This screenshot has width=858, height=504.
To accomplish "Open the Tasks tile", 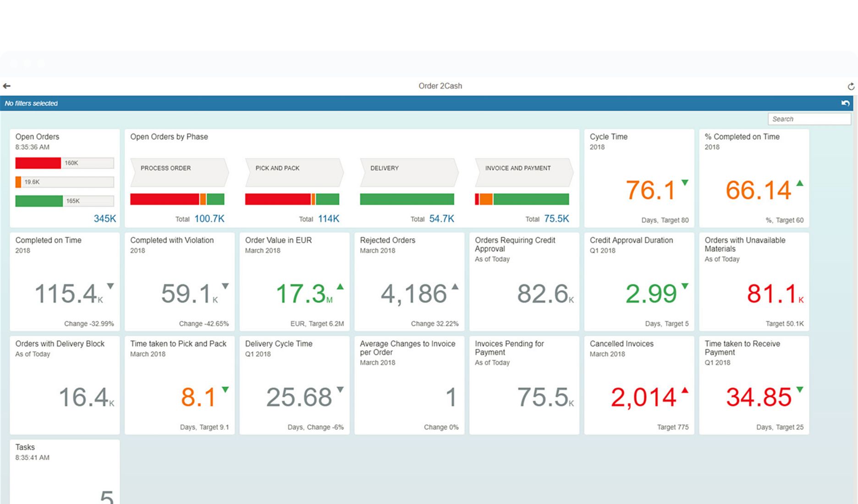I will 65,472.
